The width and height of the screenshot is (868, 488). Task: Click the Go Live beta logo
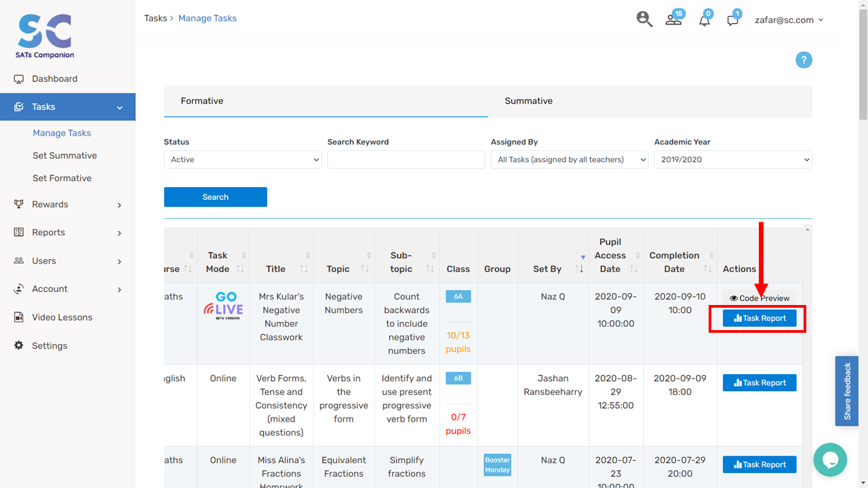[223, 306]
